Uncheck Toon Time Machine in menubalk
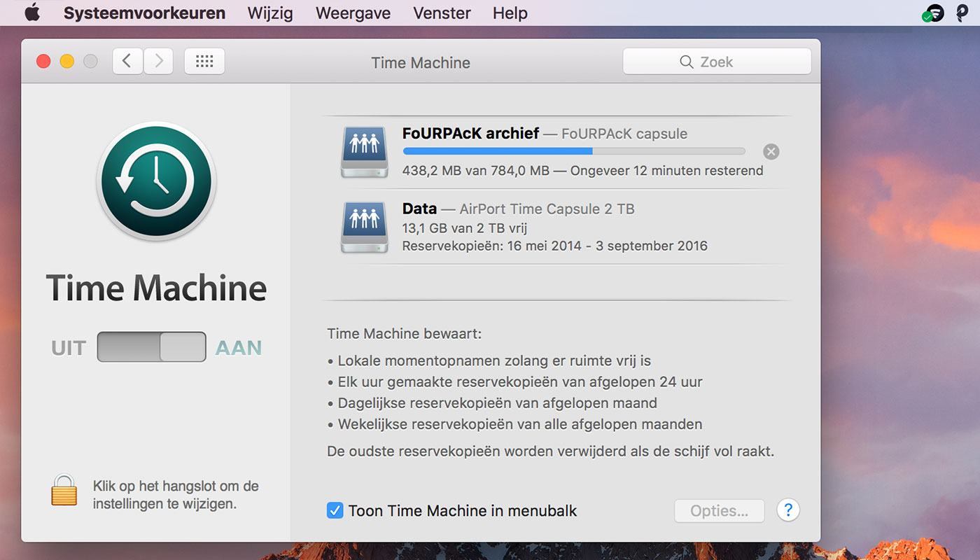 335,510
